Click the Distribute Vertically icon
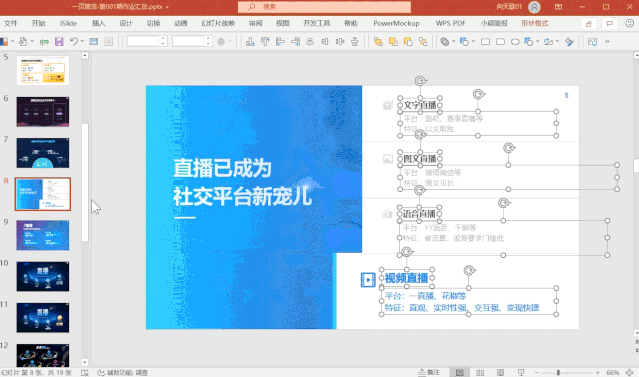 pos(355,42)
